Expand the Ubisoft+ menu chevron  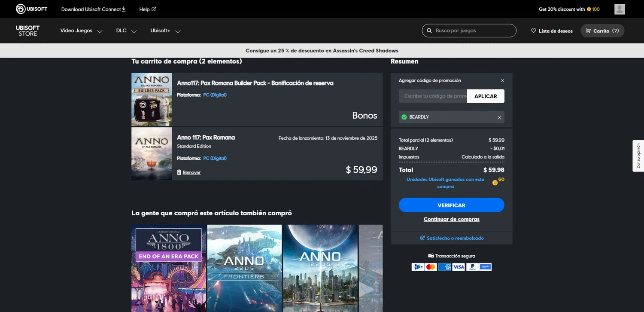(x=178, y=31)
